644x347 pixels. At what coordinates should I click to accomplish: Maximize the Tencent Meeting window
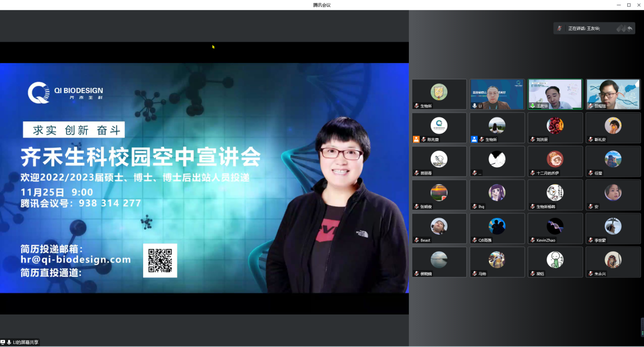(629, 5)
